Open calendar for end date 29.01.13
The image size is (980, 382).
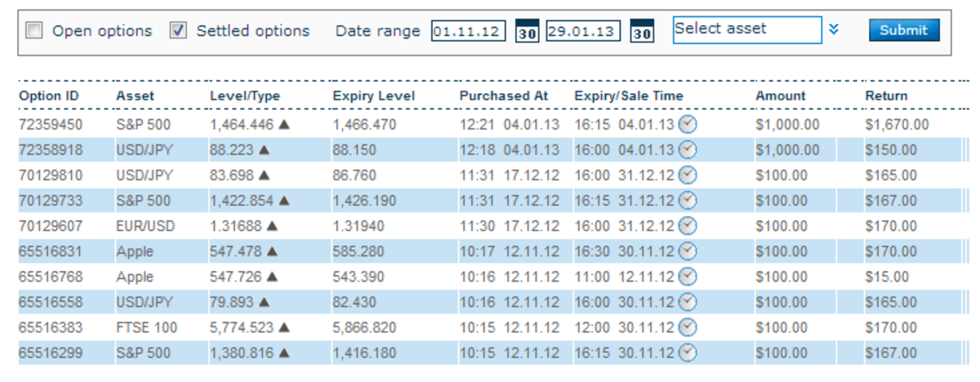[643, 33]
